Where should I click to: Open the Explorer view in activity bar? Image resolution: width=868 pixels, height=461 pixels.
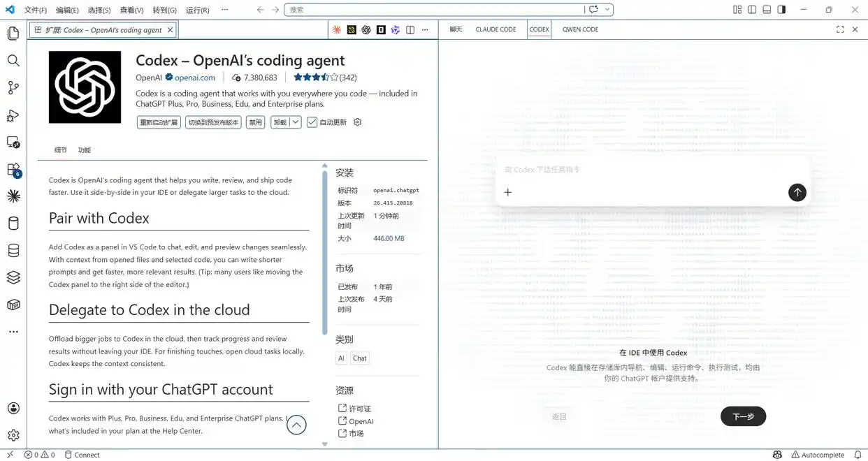point(13,34)
